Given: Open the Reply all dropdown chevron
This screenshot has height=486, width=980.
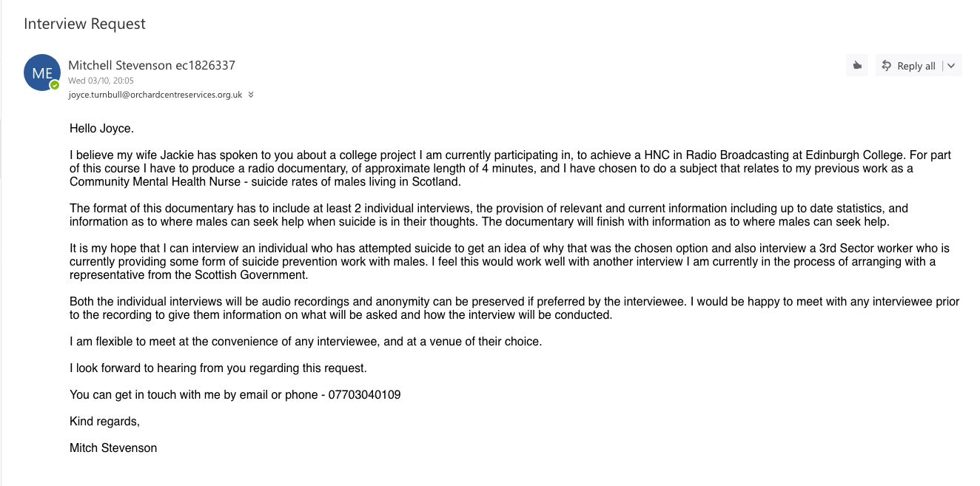Looking at the screenshot, I should click(x=950, y=65).
